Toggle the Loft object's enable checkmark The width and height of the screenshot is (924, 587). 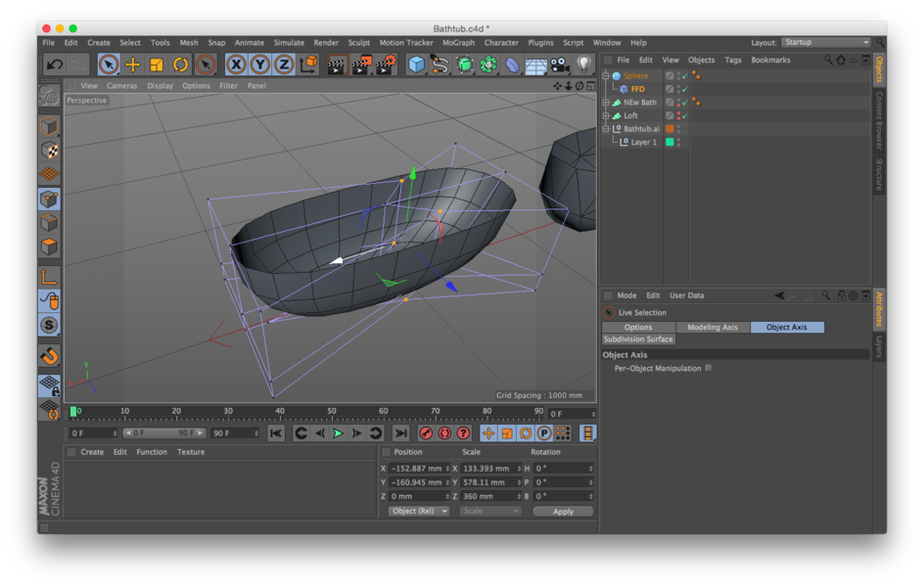(x=685, y=116)
